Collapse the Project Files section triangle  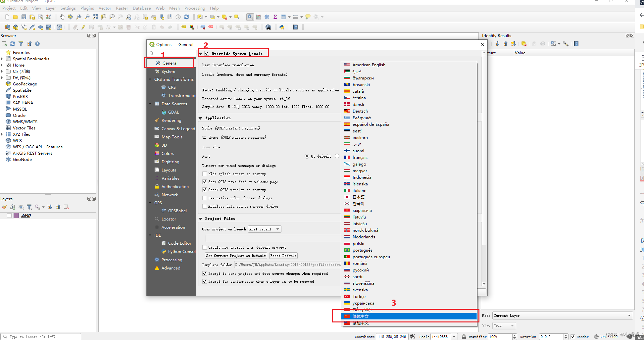pyautogui.click(x=200, y=219)
